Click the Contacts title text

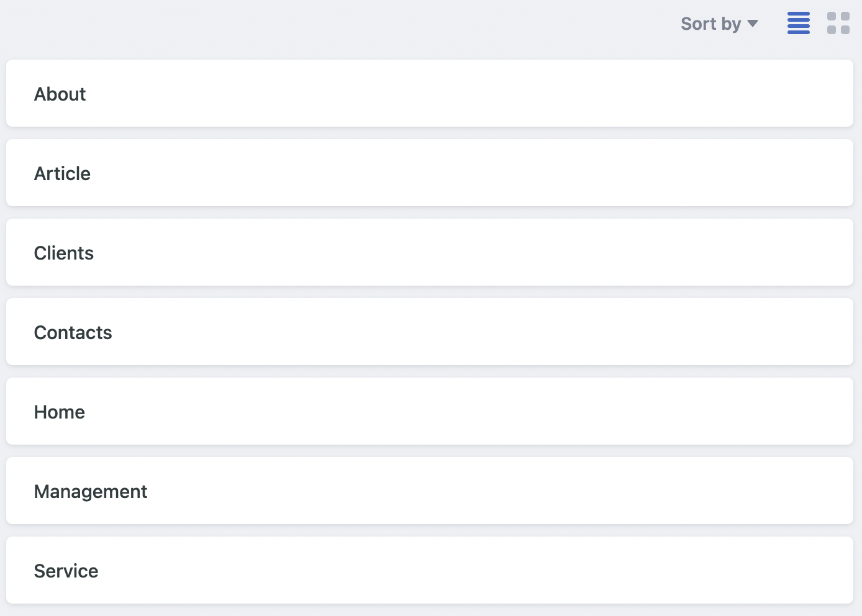[73, 332]
